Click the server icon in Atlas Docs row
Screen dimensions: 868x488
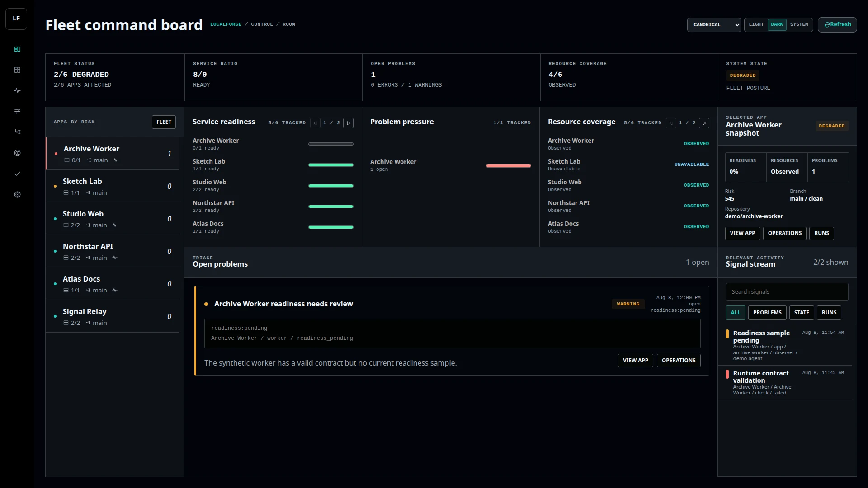(66, 290)
